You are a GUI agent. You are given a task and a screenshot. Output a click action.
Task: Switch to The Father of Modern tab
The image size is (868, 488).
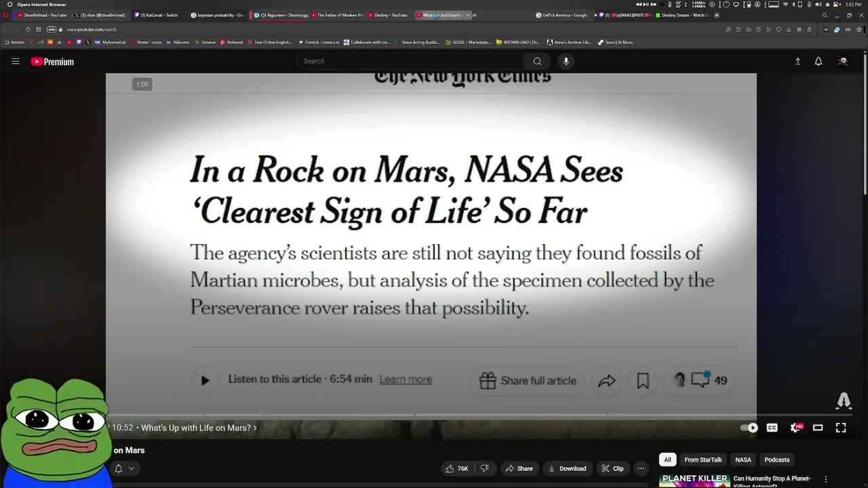337,15
